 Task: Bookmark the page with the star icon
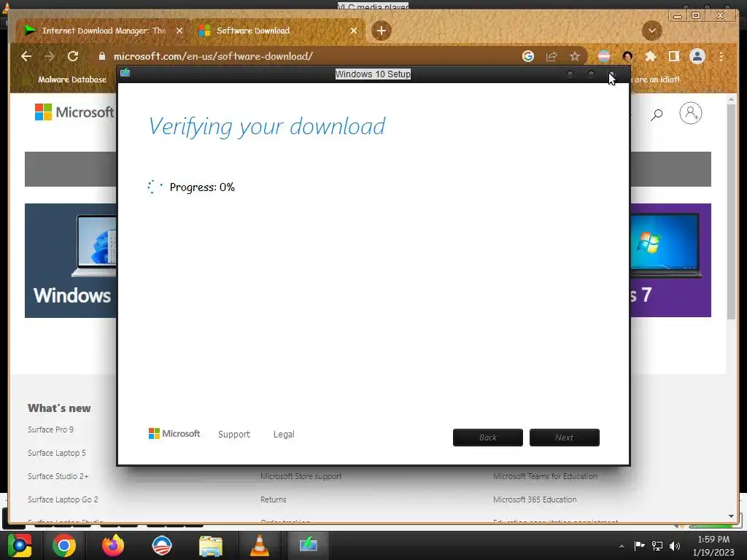[x=575, y=56]
